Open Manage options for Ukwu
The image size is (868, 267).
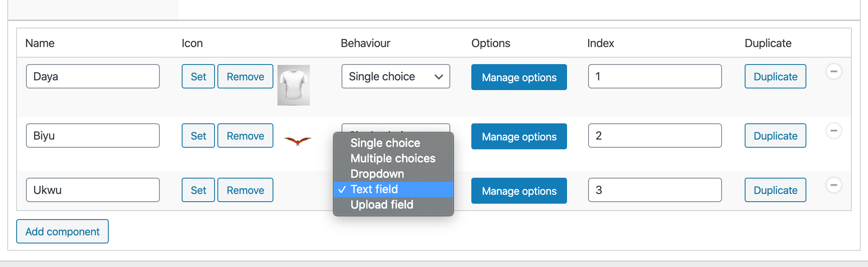pyautogui.click(x=519, y=191)
